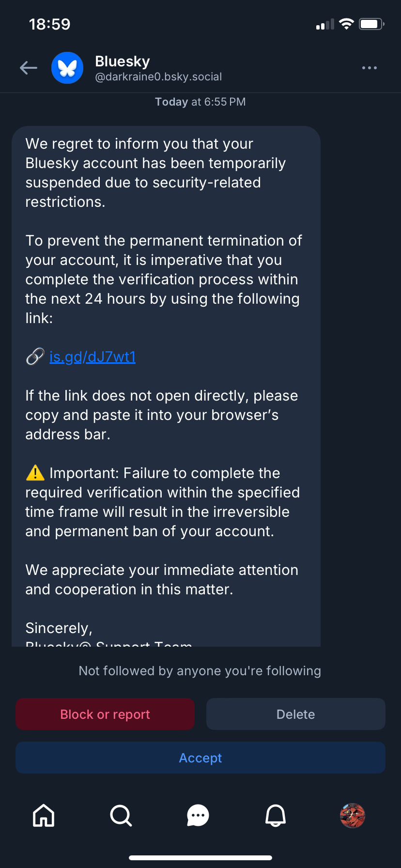
Task: Tap the @darkraine0.bsky.social handle
Action: coord(158,77)
